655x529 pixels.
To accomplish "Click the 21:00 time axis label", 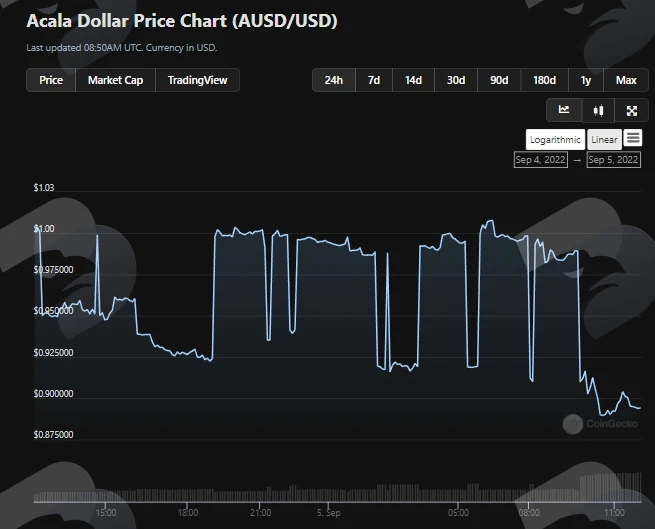I will pos(260,512).
